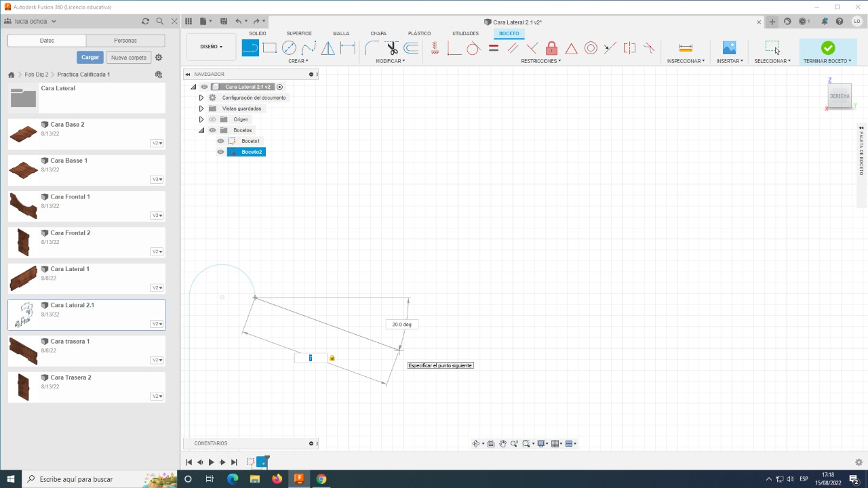The image size is (868, 488).
Task: Switch to the Chapa tab
Action: point(378,33)
